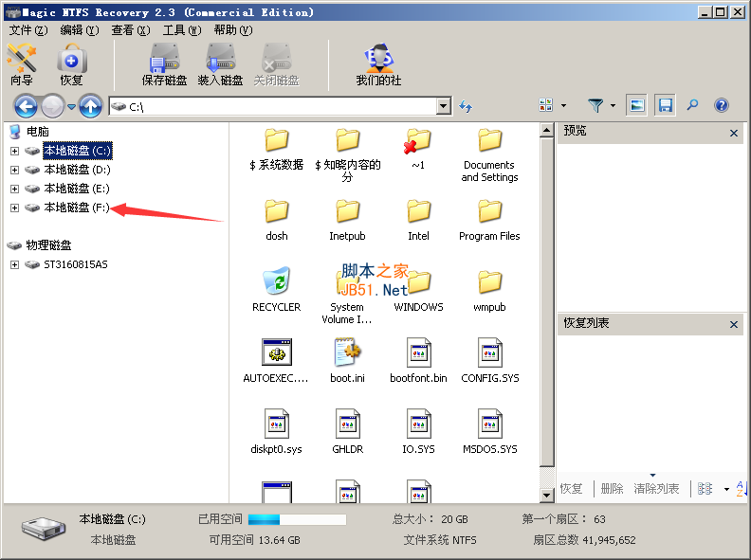This screenshot has width=751, height=560.
Task: Click 清除列表 button
Action: [656, 489]
